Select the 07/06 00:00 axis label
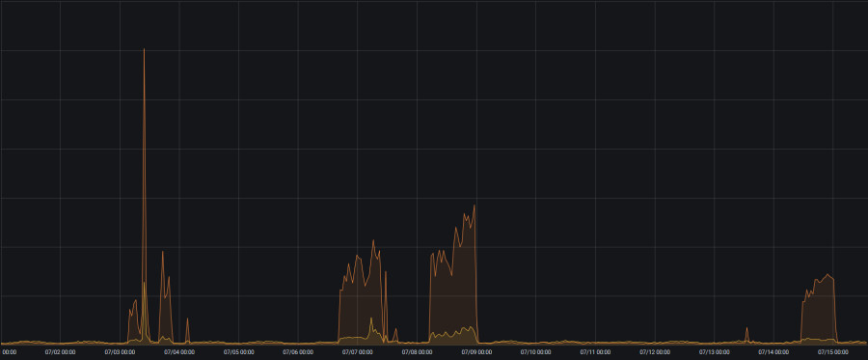This screenshot has height=360, width=868. pyautogui.click(x=298, y=351)
